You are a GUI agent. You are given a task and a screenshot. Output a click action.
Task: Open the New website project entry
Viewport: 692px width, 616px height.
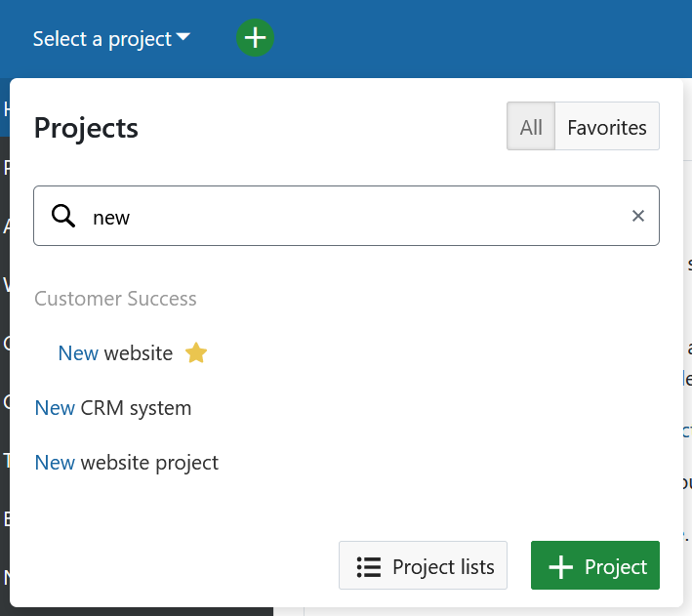click(127, 463)
